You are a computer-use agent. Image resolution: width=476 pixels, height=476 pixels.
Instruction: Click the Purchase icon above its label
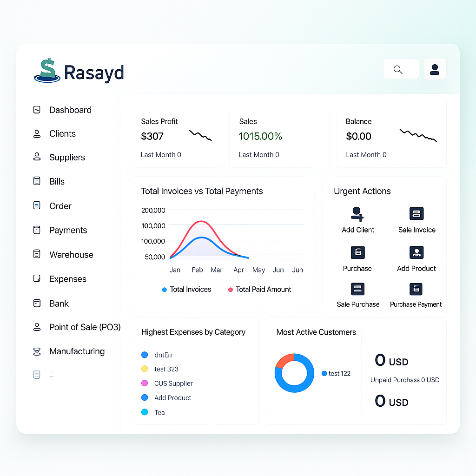pyautogui.click(x=358, y=252)
